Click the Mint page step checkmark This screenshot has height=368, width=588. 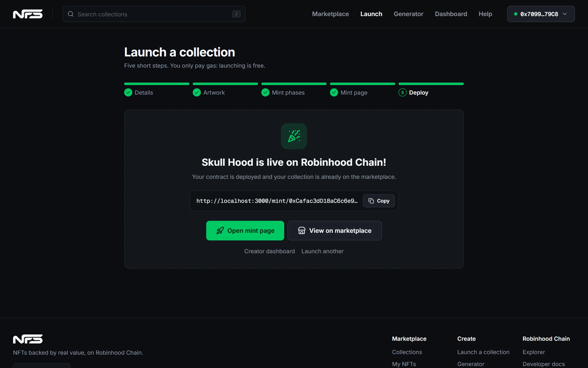pos(334,92)
